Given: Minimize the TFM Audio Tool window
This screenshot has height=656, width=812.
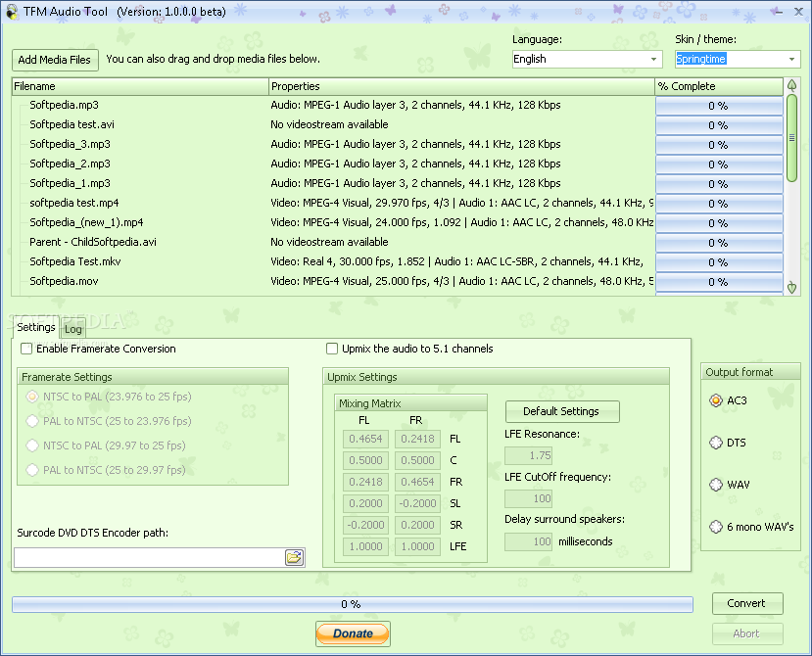Looking at the screenshot, I should click(x=778, y=12).
